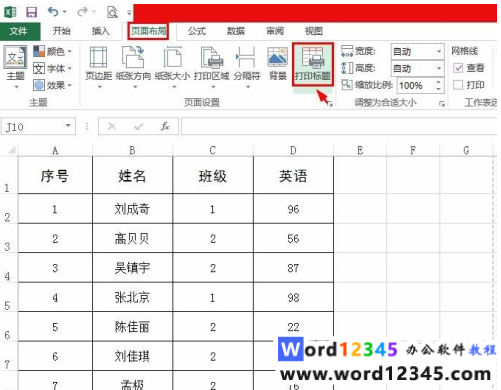Click the Breaks (分隔符) icon
The image size is (501, 390).
[x=246, y=57]
